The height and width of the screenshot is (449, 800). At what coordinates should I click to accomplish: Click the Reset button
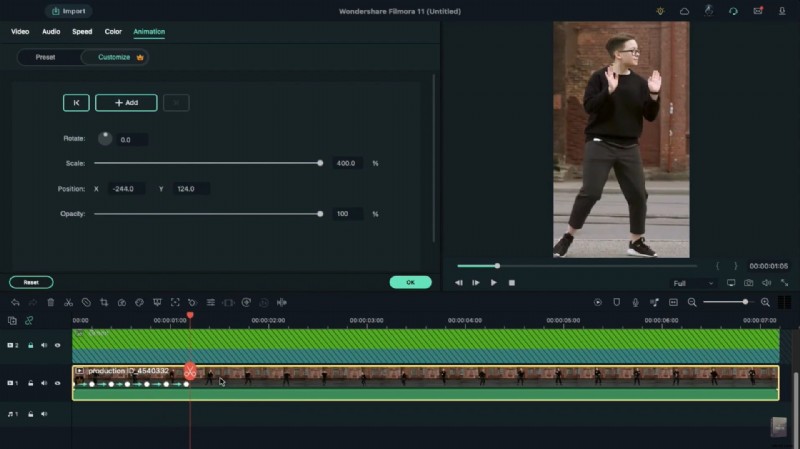(31, 282)
